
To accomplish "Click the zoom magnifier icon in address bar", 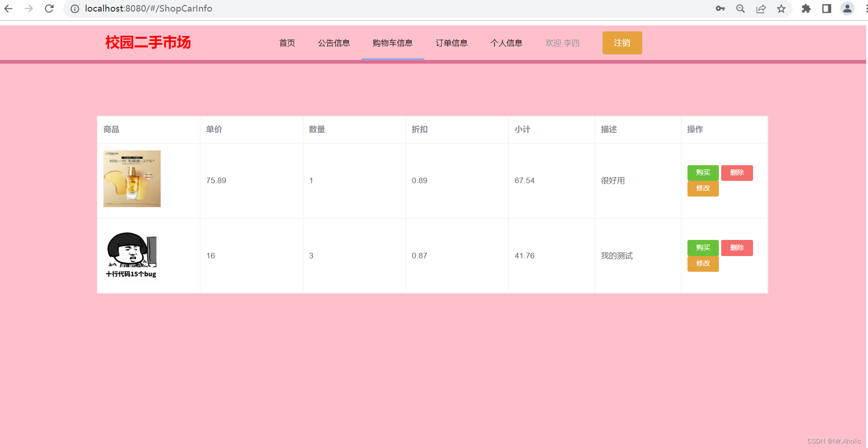I will click(x=741, y=8).
